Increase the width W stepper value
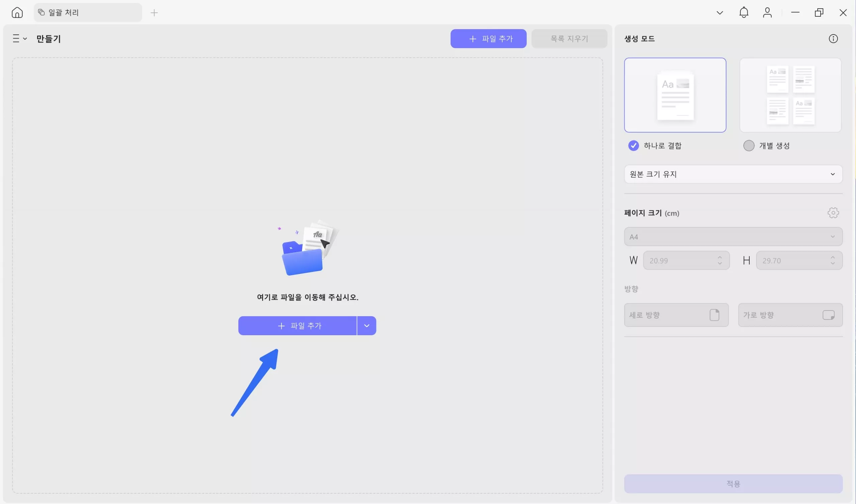 [x=720, y=257]
